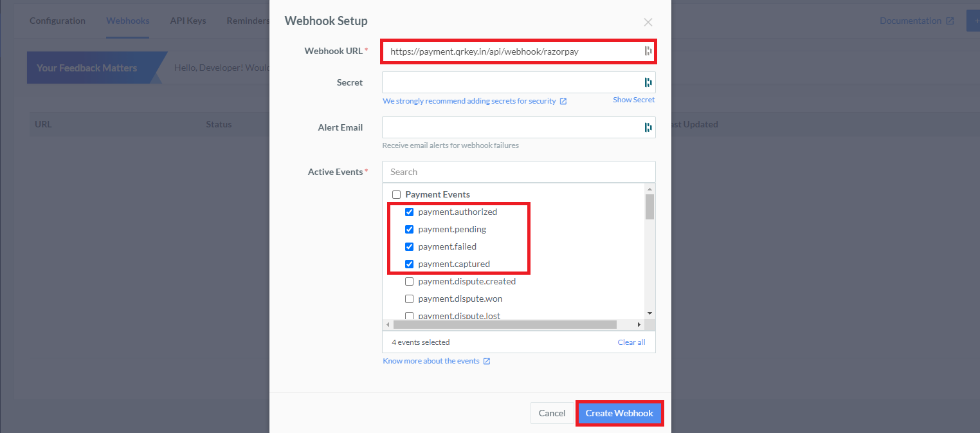Check the Payment Events parent checkbox
The width and height of the screenshot is (980, 433).
pos(397,194)
